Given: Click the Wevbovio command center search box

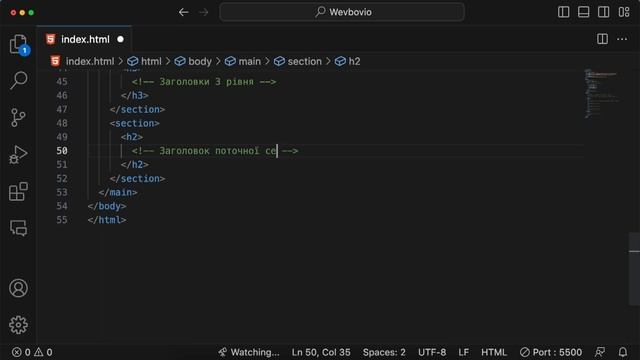Looking at the screenshot, I should (x=342, y=12).
